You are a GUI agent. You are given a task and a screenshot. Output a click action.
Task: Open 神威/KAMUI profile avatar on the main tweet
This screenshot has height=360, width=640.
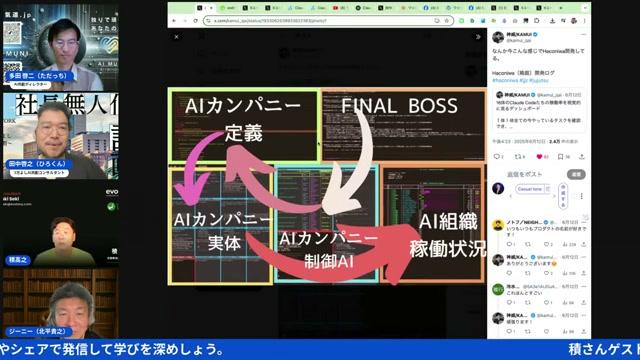point(498,37)
